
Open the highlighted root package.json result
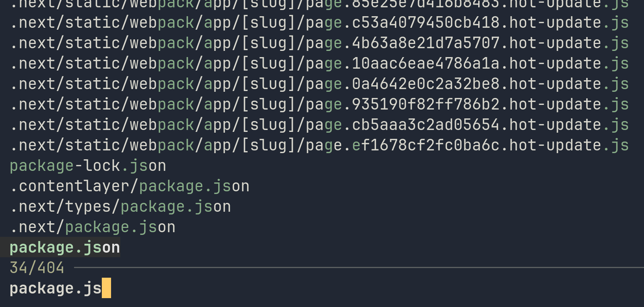(x=65, y=248)
